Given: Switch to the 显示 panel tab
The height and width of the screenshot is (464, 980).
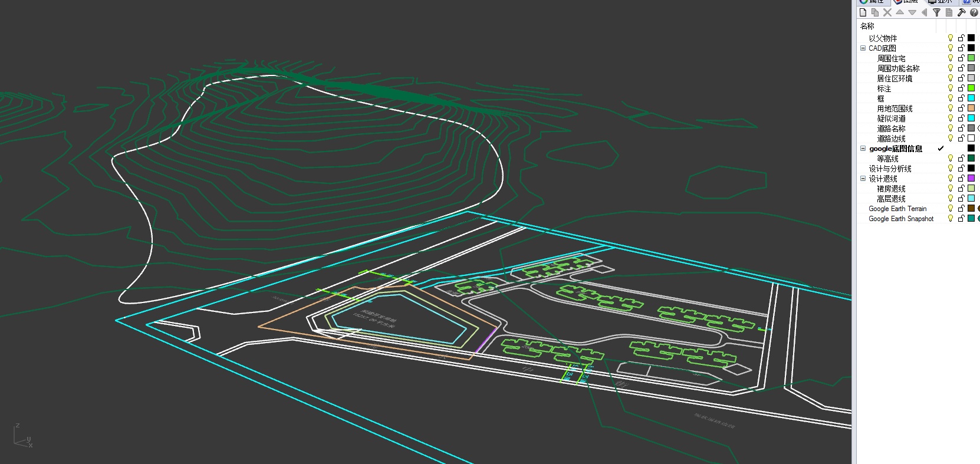Looking at the screenshot, I should [942, 2].
